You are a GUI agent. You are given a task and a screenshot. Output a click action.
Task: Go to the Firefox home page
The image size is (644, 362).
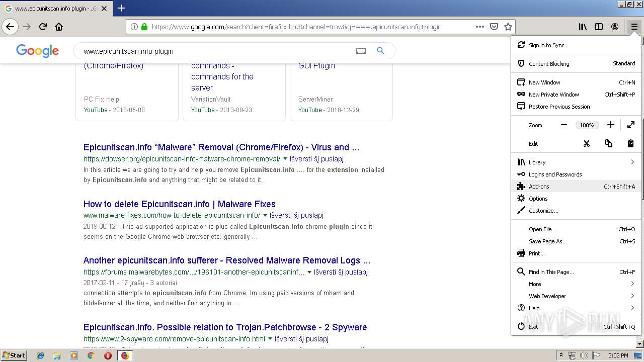click(x=59, y=27)
